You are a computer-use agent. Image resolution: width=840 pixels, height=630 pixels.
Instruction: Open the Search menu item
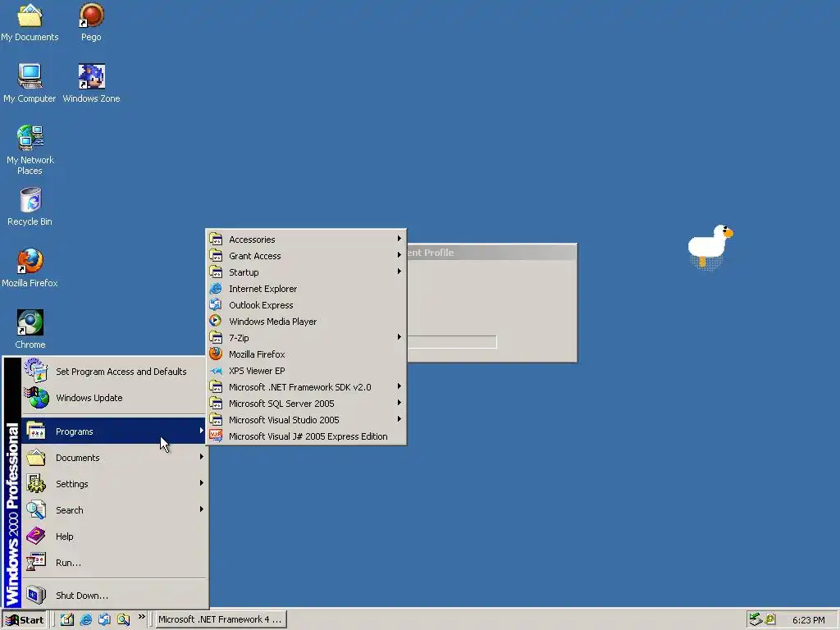tap(114, 510)
